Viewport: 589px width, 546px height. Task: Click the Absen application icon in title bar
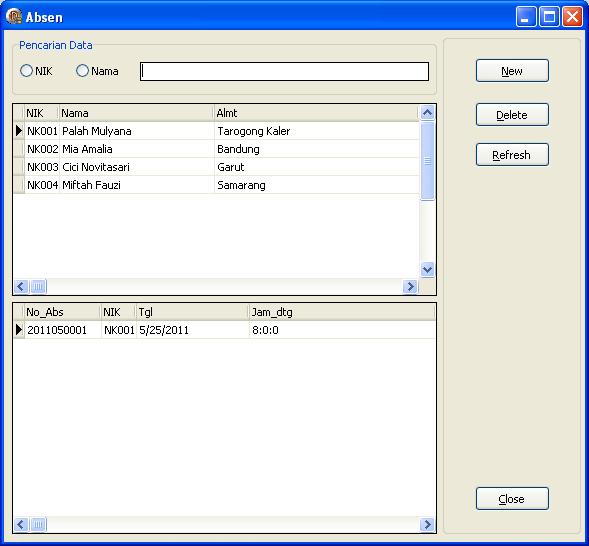14,17
